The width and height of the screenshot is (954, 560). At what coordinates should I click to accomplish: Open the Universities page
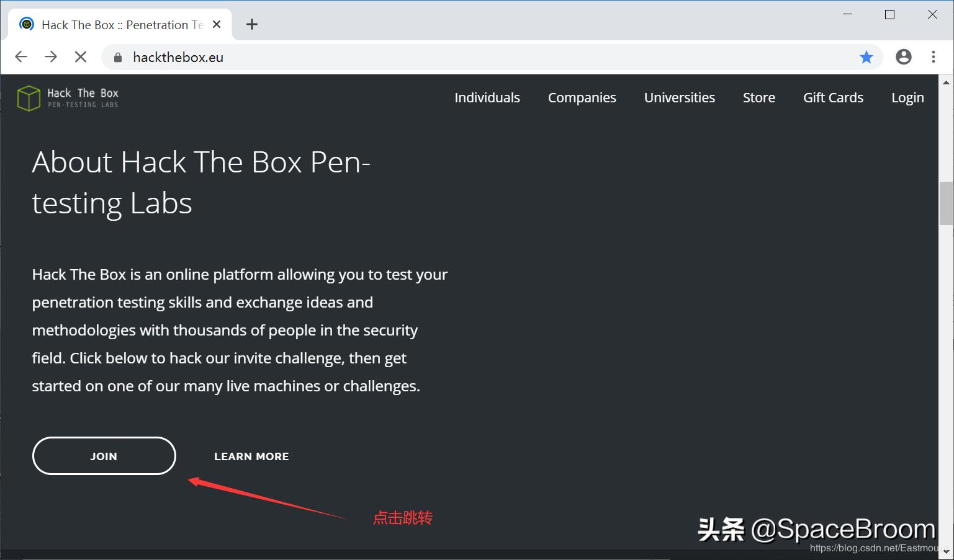click(x=679, y=97)
